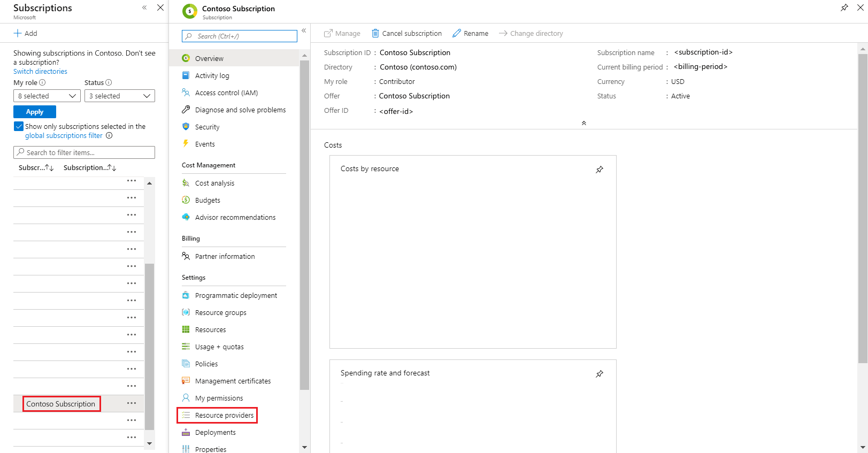Click the Cancel subscription trash icon
The height and width of the screenshot is (453, 868).
[x=375, y=33]
